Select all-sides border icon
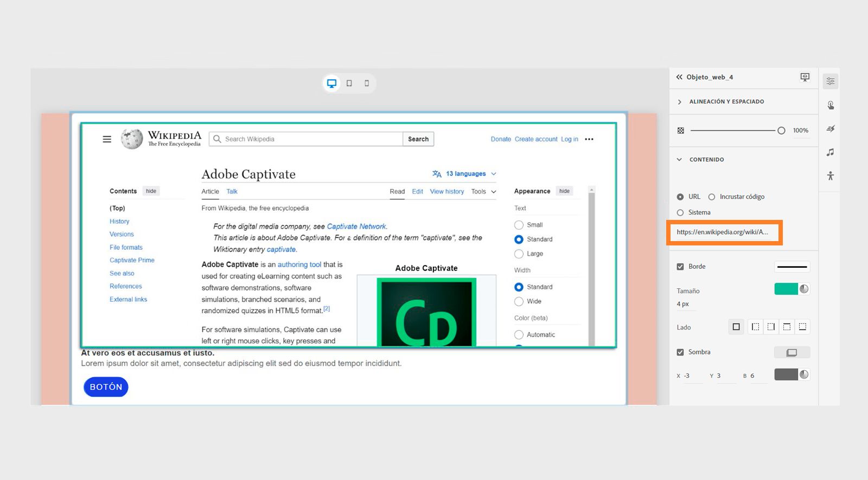868x480 pixels. 736,327
